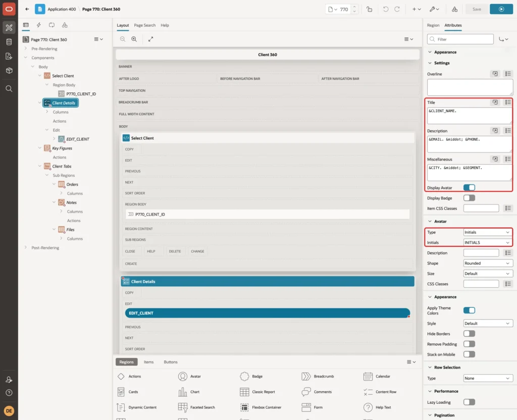This screenshot has height=420, width=517.
Task: Select Chart region in gallery
Action: 189,392
